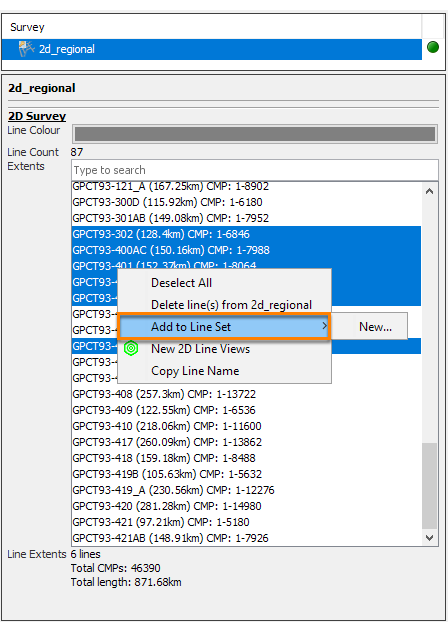Viewport: 448px width, 622px height.
Task: Select the 2d_regional survey row
Action: click(x=212, y=49)
